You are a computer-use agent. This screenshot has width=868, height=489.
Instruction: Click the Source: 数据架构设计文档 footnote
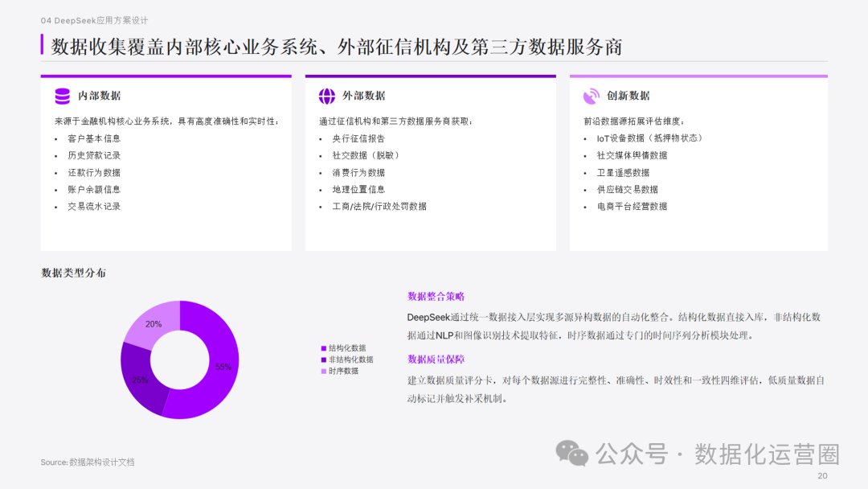(x=88, y=462)
